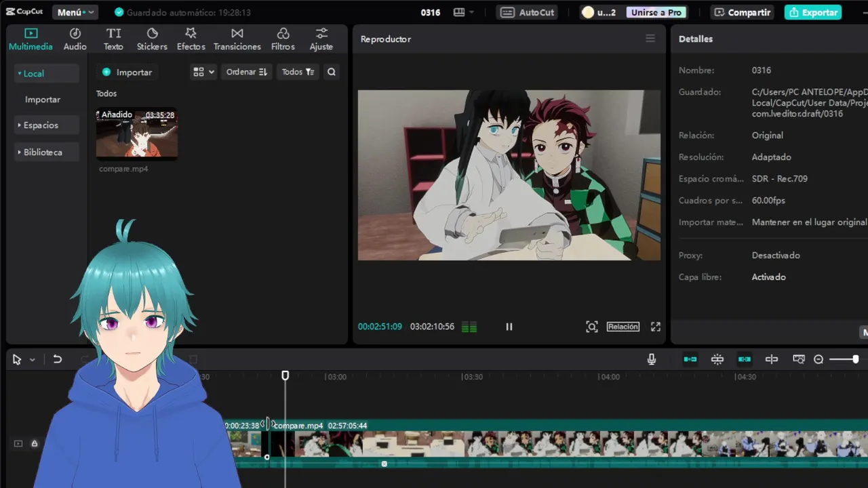Lock the main video track

point(35,443)
